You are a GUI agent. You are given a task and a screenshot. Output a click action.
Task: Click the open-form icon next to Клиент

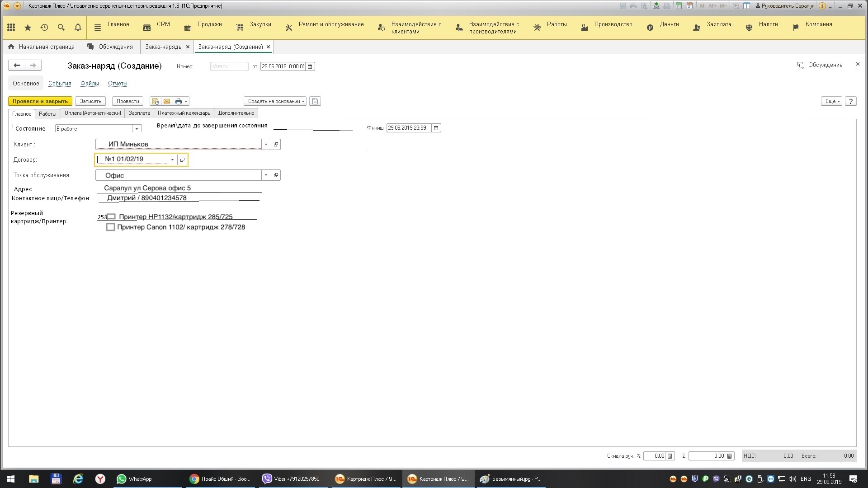point(276,144)
